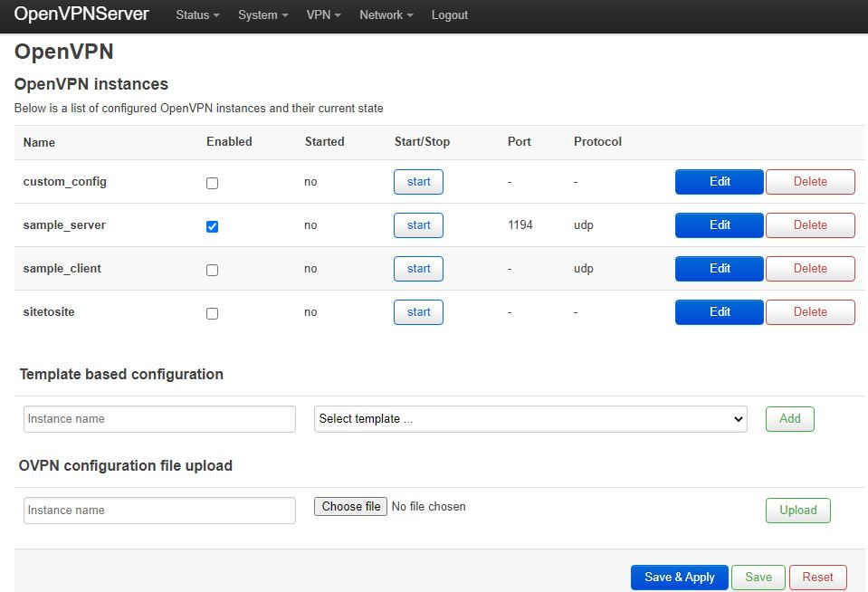This screenshot has width=868, height=592.
Task: Reset the pending changes
Action: 817,577
